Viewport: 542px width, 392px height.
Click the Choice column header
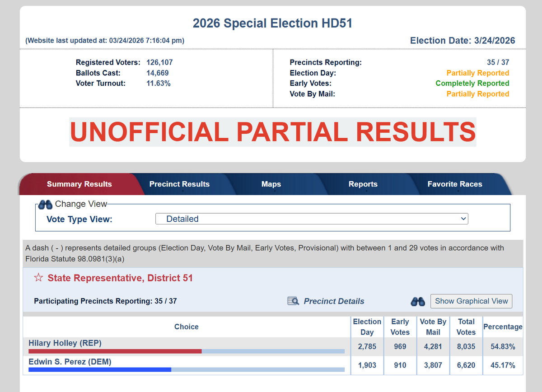[x=187, y=327]
